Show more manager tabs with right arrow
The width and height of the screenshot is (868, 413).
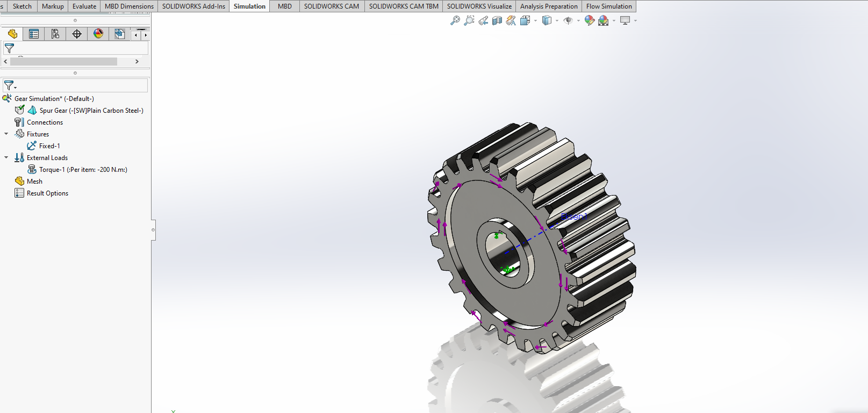click(145, 35)
